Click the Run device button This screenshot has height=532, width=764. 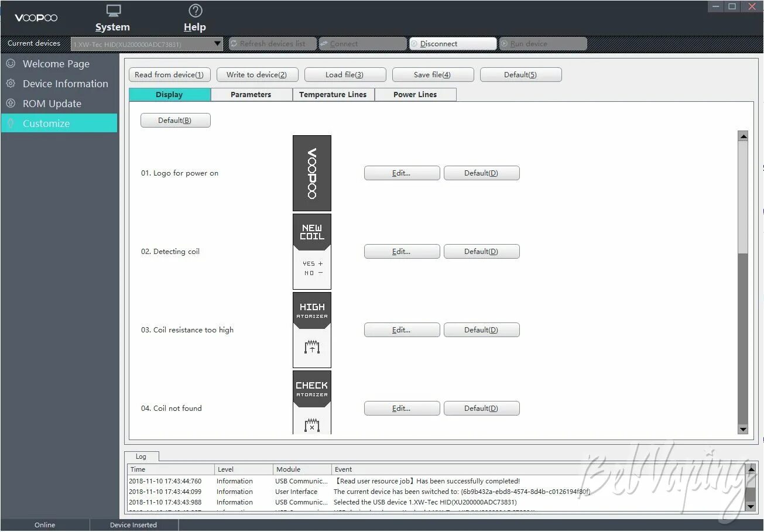(543, 44)
